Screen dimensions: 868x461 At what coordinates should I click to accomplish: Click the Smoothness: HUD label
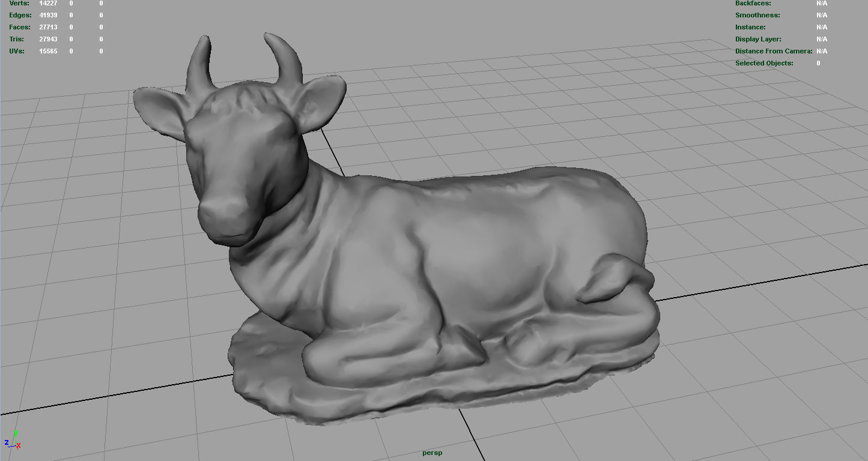(x=757, y=15)
